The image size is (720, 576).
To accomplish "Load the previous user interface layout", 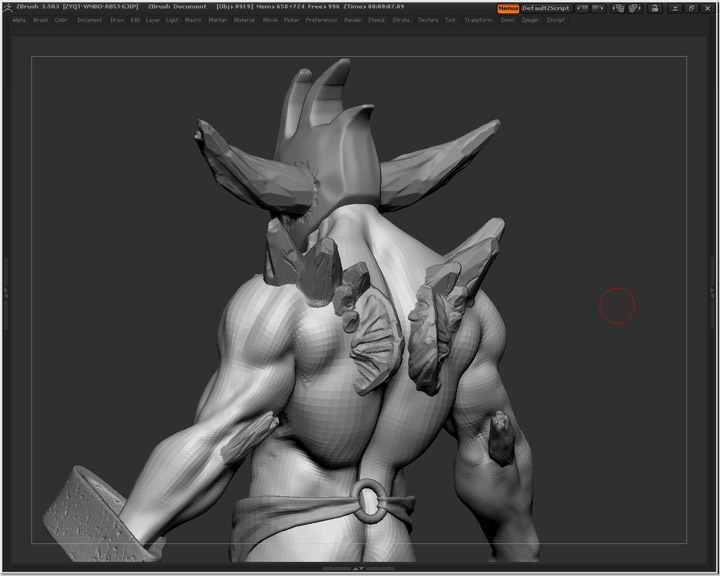I will [619, 8].
